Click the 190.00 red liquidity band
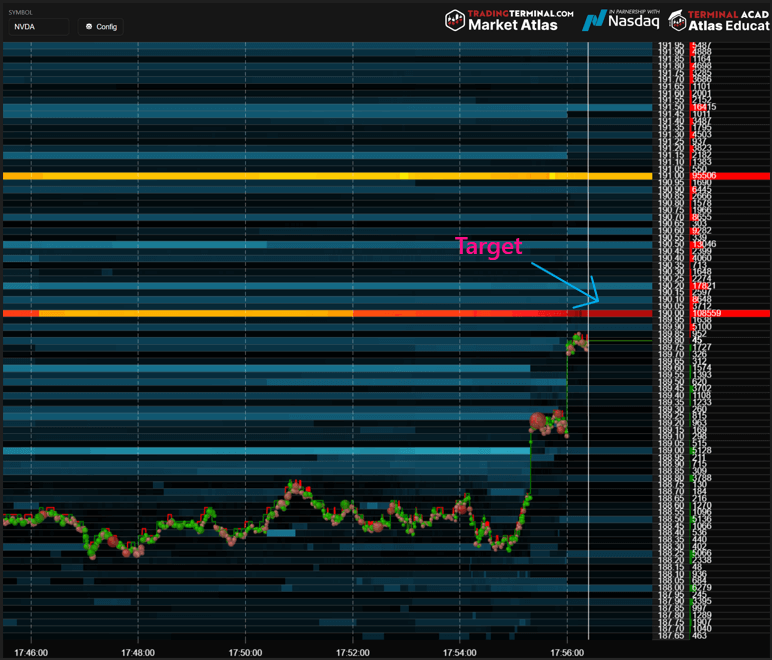The height and width of the screenshot is (660, 772). click(300, 314)
